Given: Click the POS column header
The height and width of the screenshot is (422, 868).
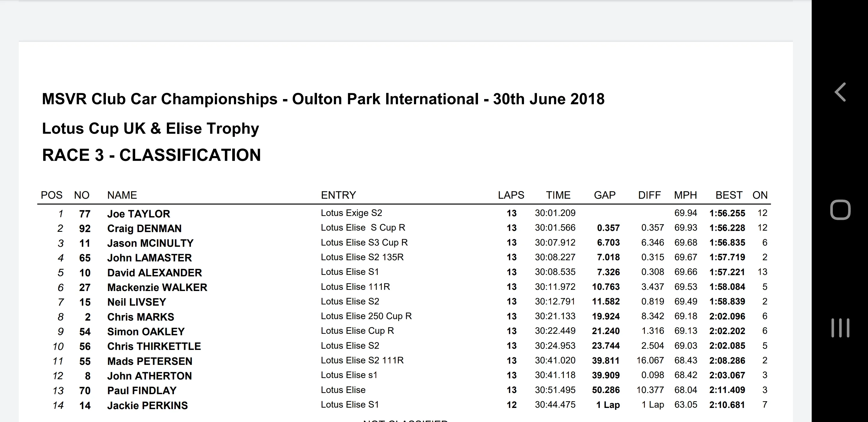Looking at the screenshot, I should point(52,195).
